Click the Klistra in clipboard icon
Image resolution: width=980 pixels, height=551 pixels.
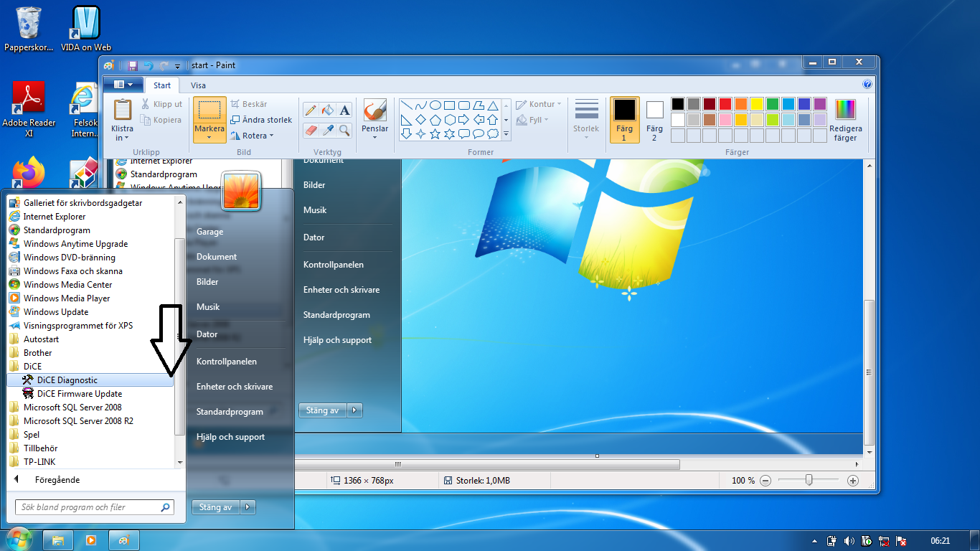123,110
